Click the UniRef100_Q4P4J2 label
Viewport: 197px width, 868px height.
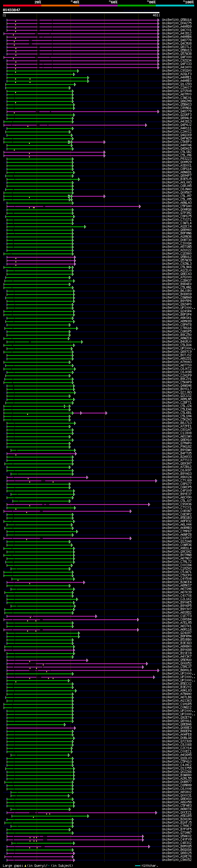(x=177, y=125)
